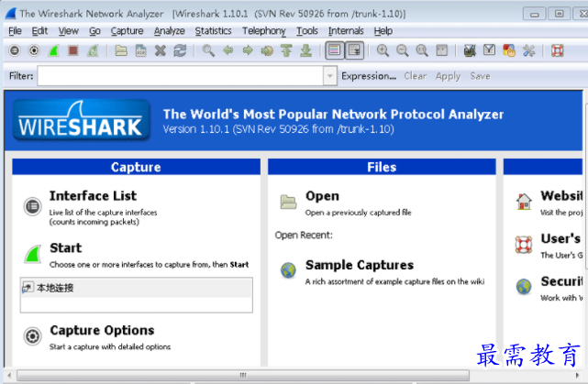Go to packet number icon
Viewport: 588px width, 384px height.
(267, 50)
